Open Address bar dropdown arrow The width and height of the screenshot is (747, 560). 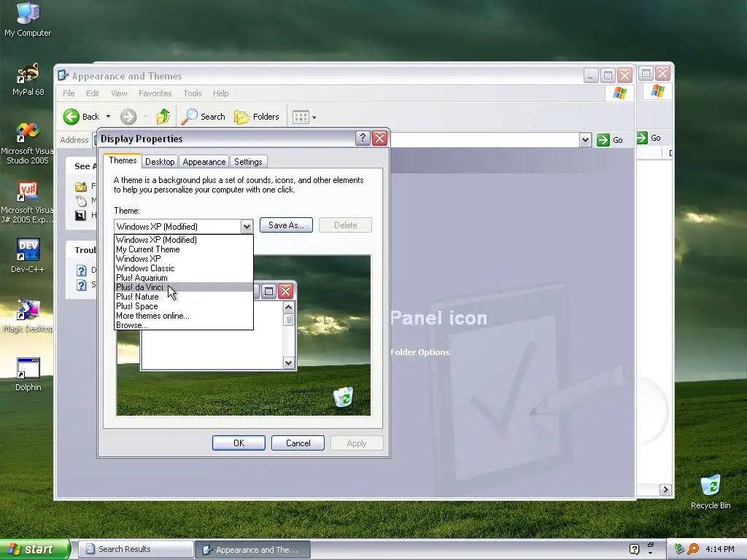coord(586,140)
